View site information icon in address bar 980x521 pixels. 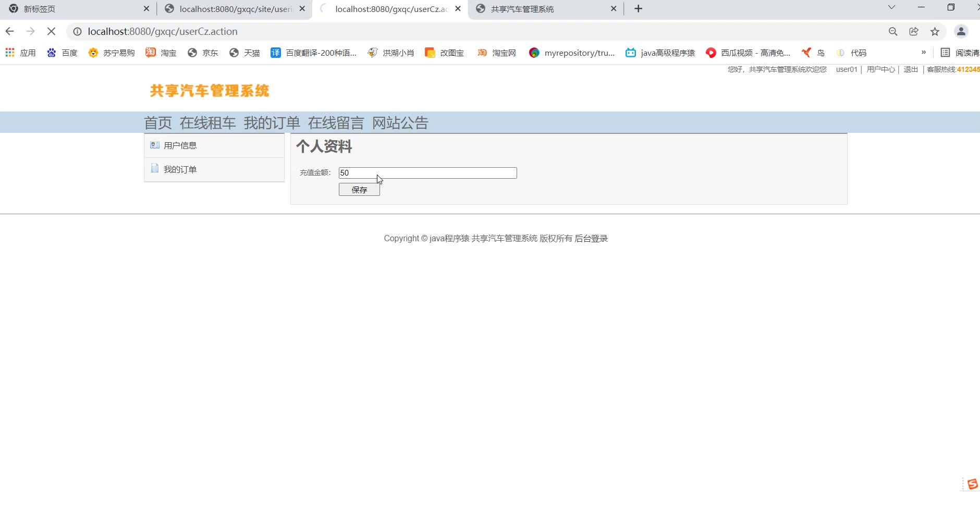77,32
